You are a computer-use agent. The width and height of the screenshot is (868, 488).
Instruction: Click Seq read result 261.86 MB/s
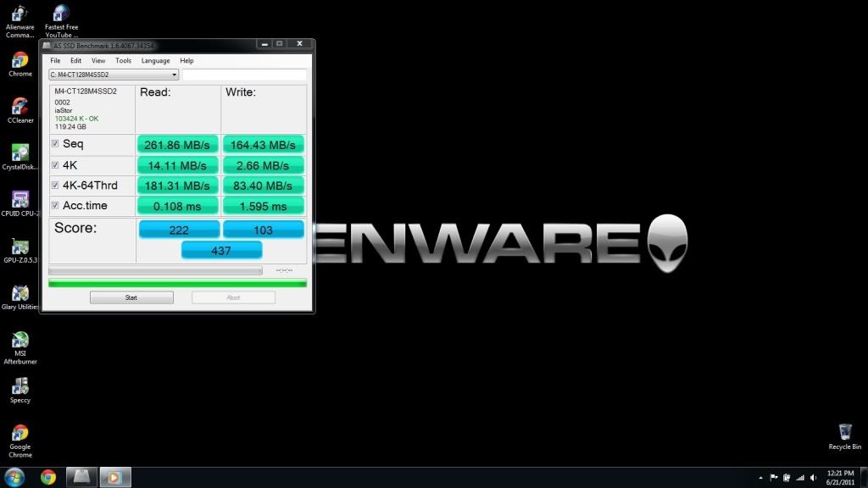point(177,145)
